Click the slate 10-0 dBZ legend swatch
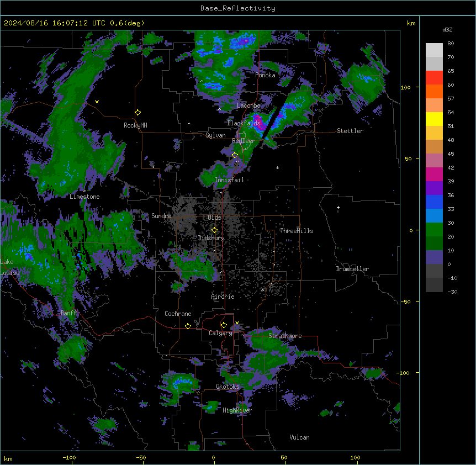476x465 pixels. [434, 257]
